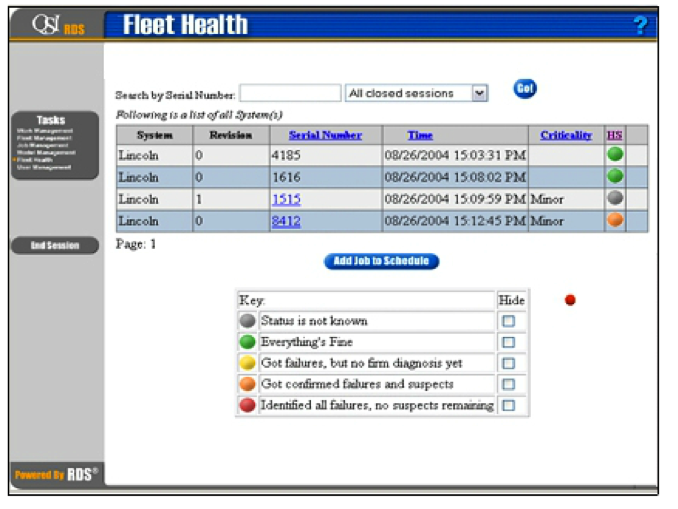The height and width of the screenshot is (509, 678).
Task: Click green health status icon for serial 4185
Action: pos(615,155)
